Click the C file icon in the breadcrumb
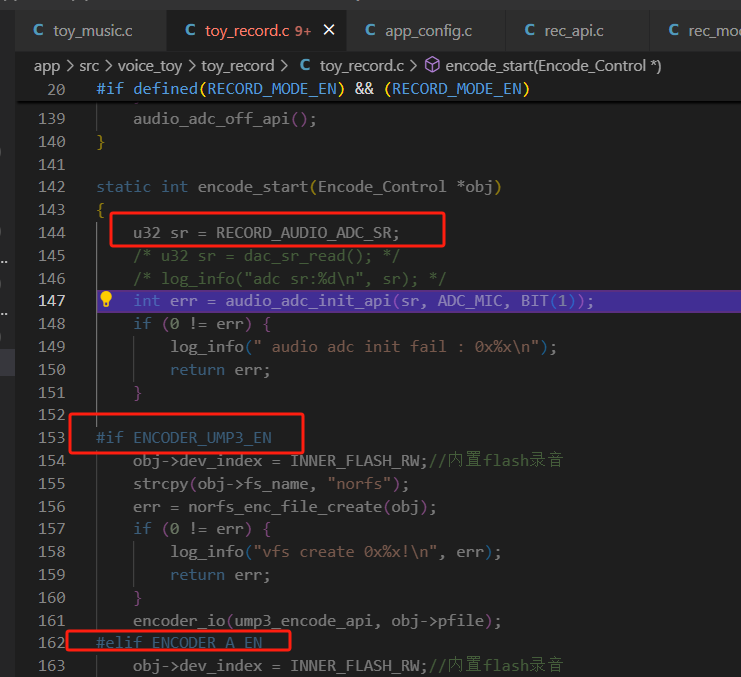The image size is (741, 677). click(x=305, y=65)
